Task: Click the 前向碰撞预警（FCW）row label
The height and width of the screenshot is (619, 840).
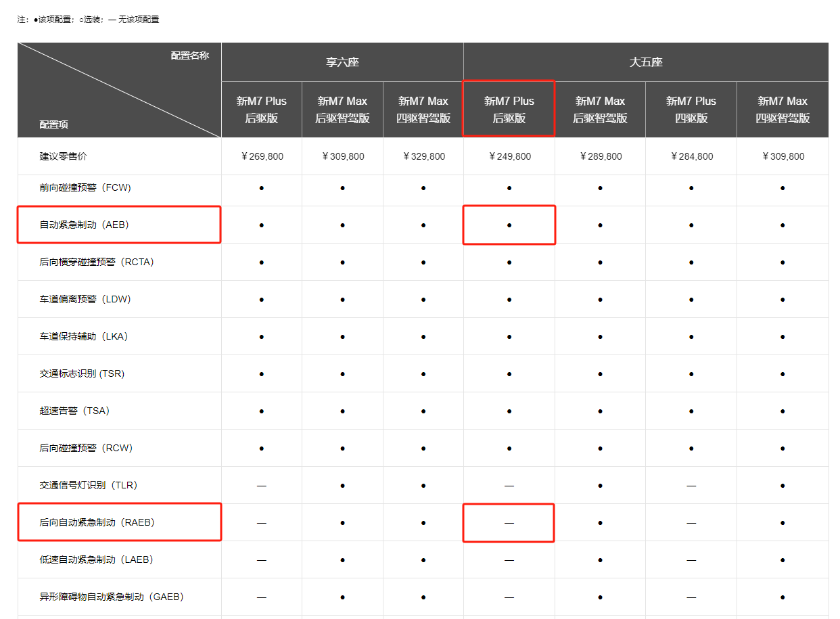Action: 85,187
